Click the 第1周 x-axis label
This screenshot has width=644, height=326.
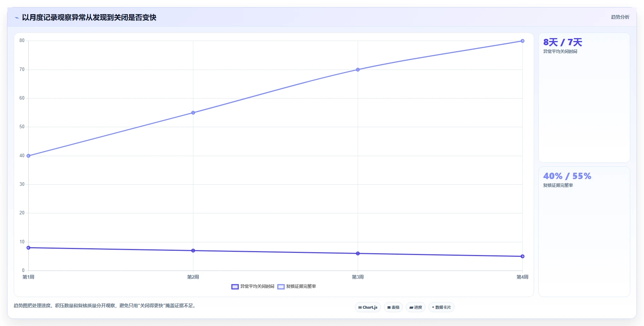click(x=28, y=277)
